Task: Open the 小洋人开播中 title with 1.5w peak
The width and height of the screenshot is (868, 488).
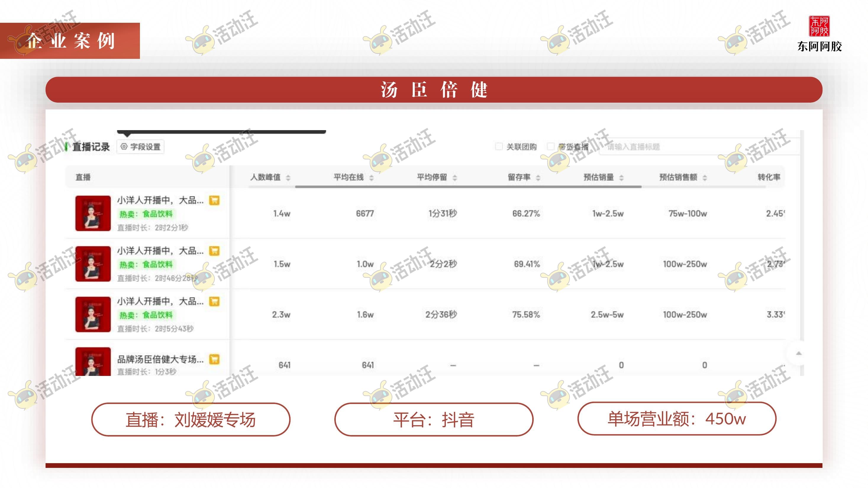Action: (160, 251)
